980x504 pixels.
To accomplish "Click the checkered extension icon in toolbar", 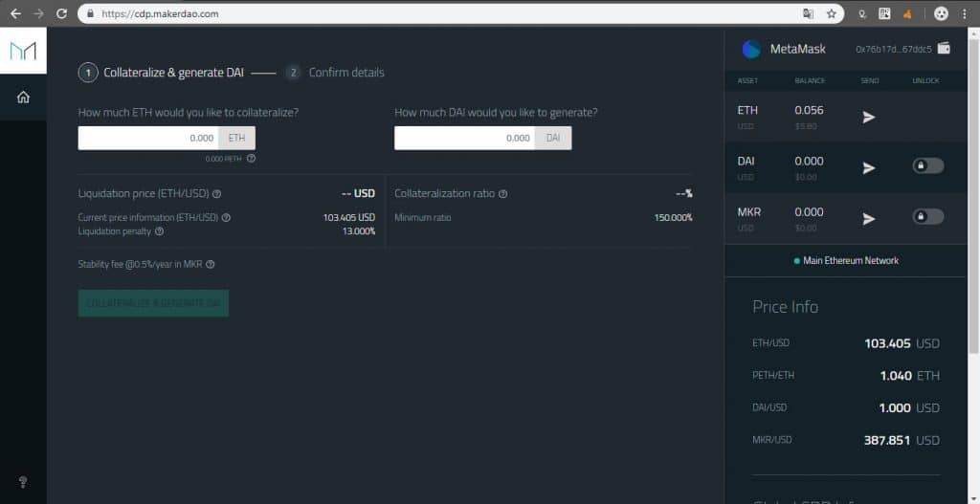I will [x=884, y=13].
